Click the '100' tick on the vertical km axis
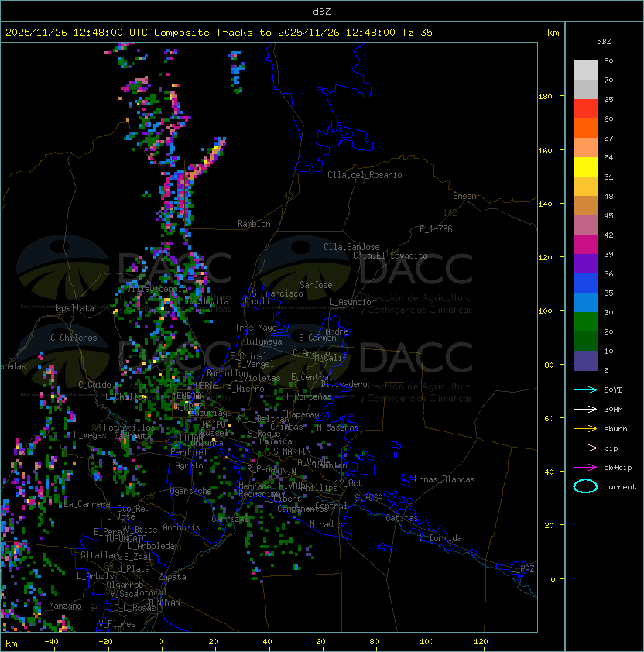644x652 pixels. point(545,311)
